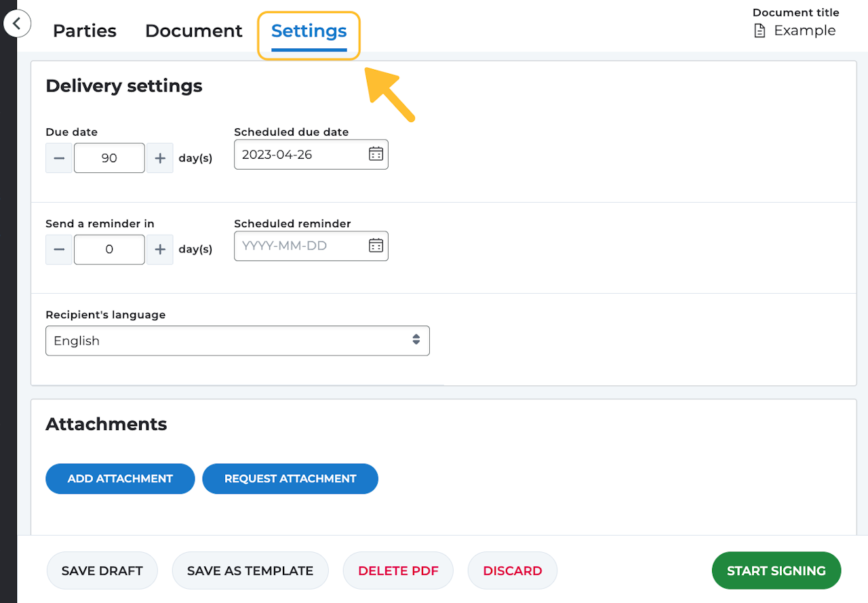The width and height of the screenshot is (868, 603).
Task: Choose Save as Template
Action: [x=250, y=570]
